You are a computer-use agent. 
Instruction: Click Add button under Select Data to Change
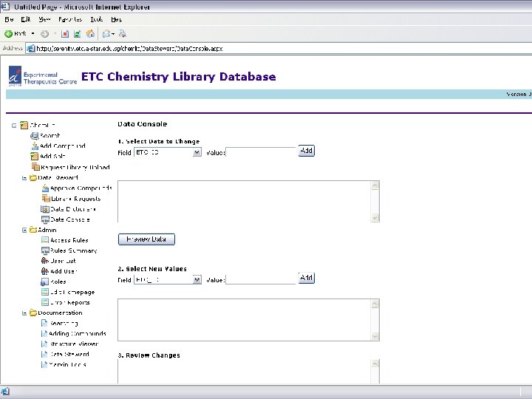tap(307, 151)
